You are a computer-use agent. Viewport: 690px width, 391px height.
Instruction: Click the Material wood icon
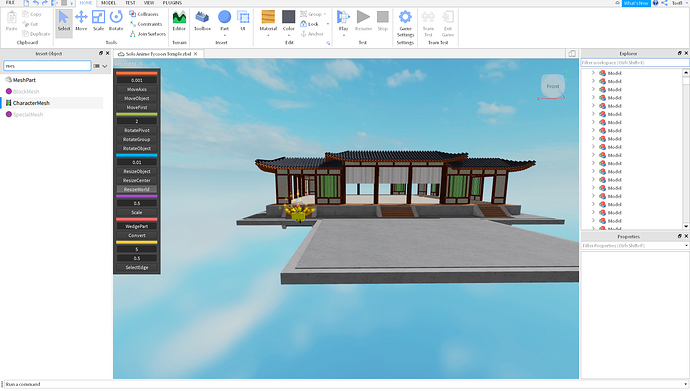[x=268, y=17]
